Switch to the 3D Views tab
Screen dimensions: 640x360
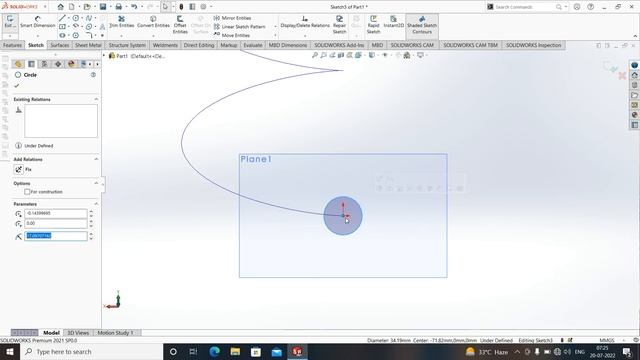(x=78, y=333)
